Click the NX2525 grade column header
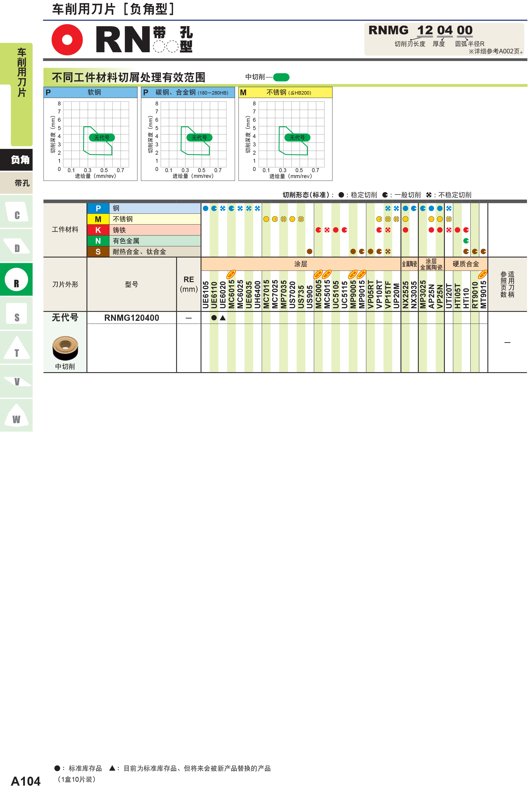 [405, 295]
